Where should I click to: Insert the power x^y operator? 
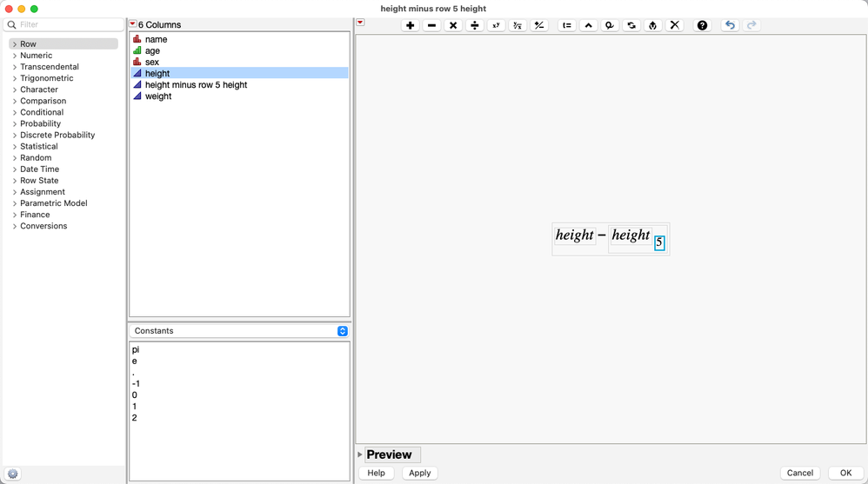pos(496,25)
